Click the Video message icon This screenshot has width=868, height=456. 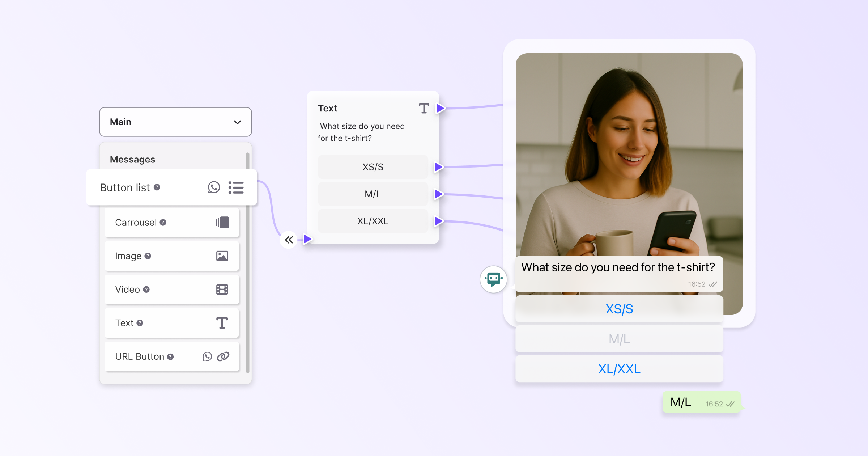222,289
